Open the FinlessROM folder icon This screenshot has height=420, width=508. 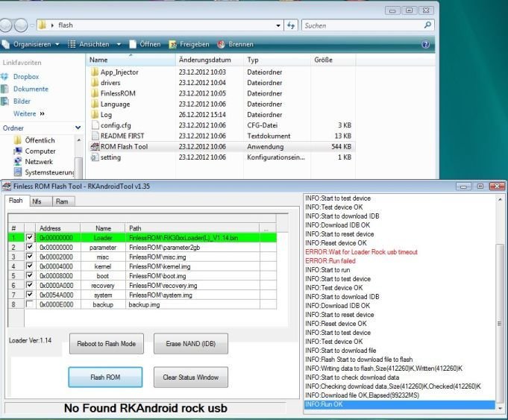(x=95, y=93)
